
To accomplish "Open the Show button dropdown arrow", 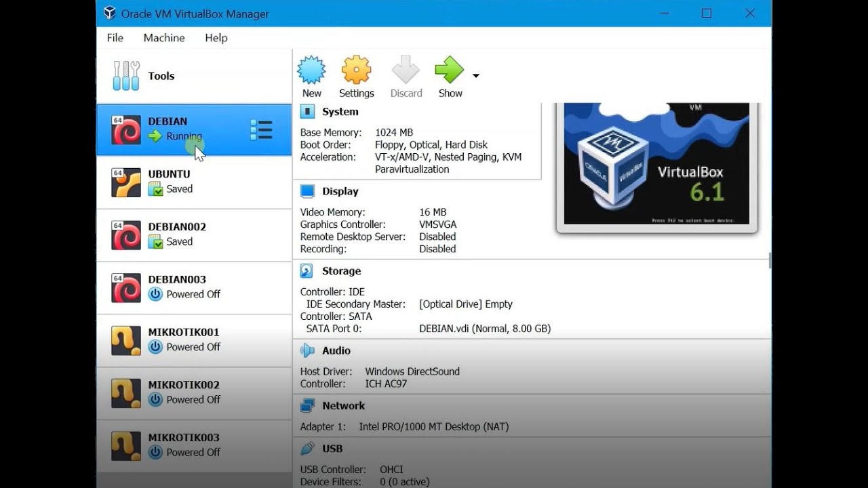I will [476, 76].
